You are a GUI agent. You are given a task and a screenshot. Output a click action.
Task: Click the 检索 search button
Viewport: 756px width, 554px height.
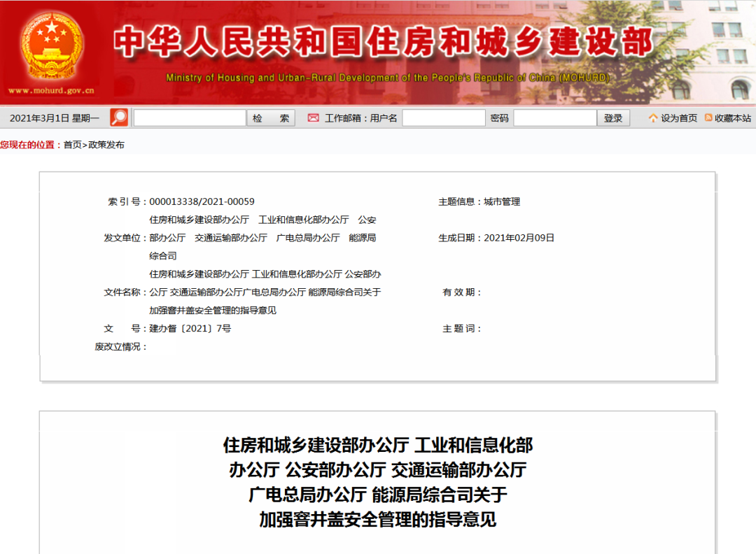pos(271,118)
